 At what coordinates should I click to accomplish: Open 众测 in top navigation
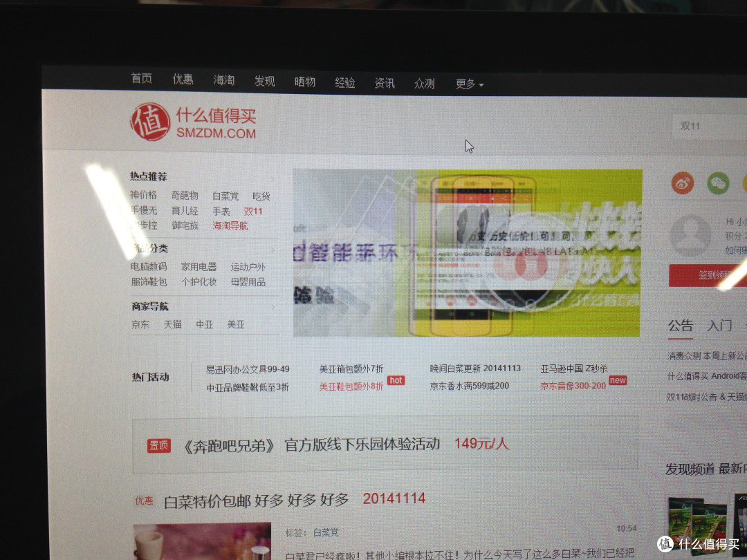point(424,84)
